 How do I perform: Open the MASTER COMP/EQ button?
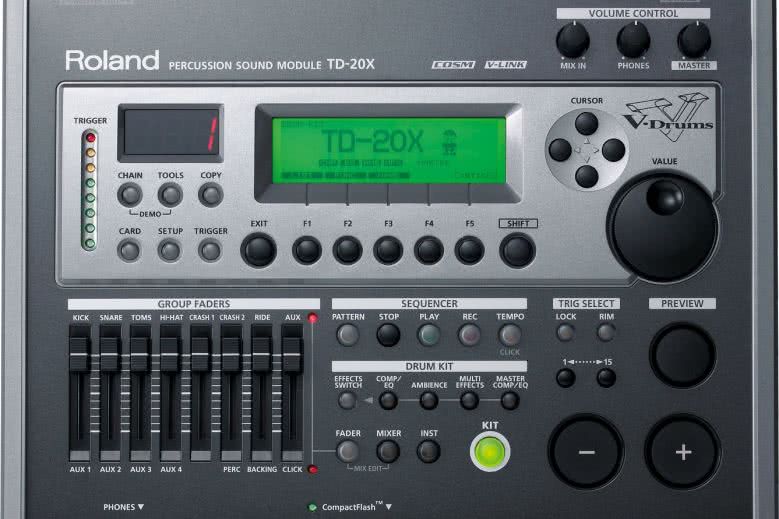(510, 400)
